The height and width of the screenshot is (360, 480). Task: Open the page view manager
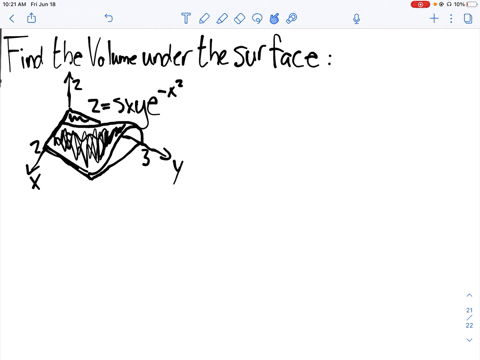[468, 19]
